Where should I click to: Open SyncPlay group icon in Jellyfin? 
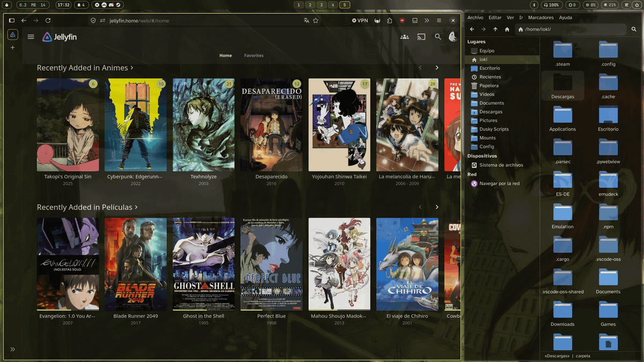coord(405,37)
